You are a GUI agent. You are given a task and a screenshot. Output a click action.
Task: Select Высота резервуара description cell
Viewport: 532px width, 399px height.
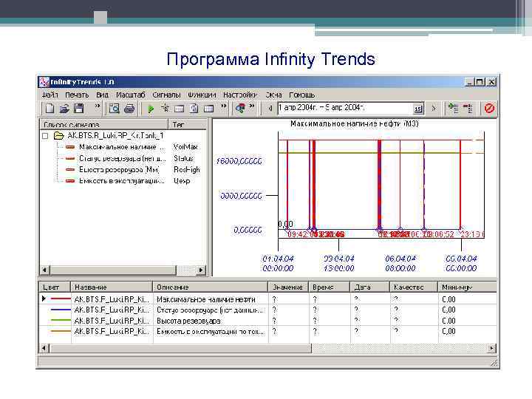click(x=211, y=321)
